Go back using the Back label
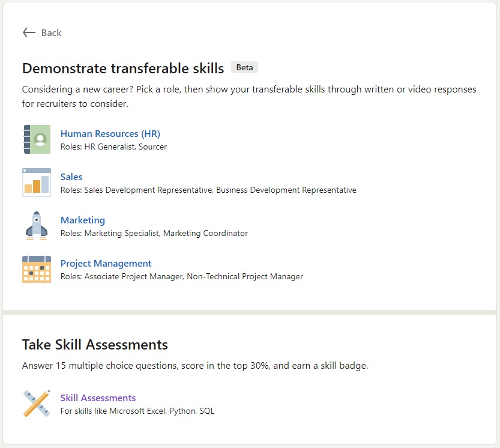Viewport: 500px width, 448px height. tap(52, 32)
